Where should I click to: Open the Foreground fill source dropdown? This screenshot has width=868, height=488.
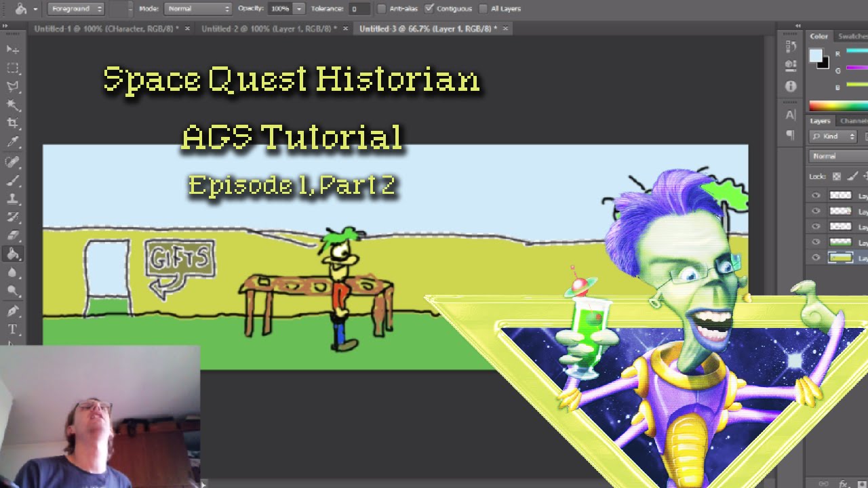tap(76, 9)
